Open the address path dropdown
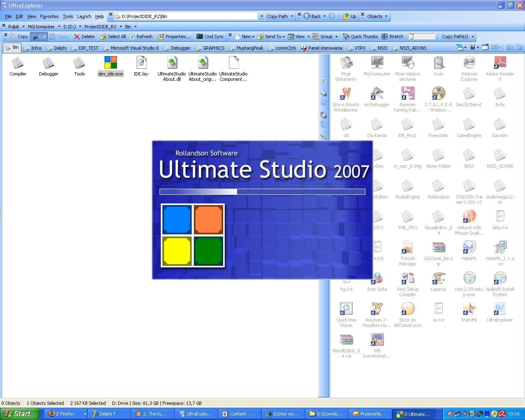 [261, 16]
